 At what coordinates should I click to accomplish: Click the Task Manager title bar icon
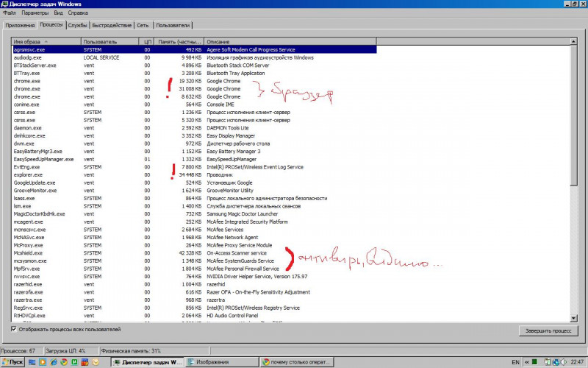[x=4, y=4]
